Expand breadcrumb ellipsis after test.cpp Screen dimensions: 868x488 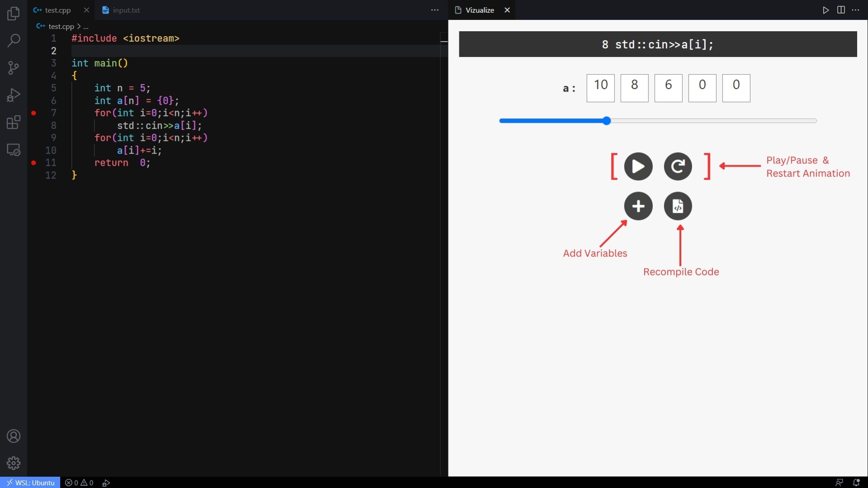[86, 27]
